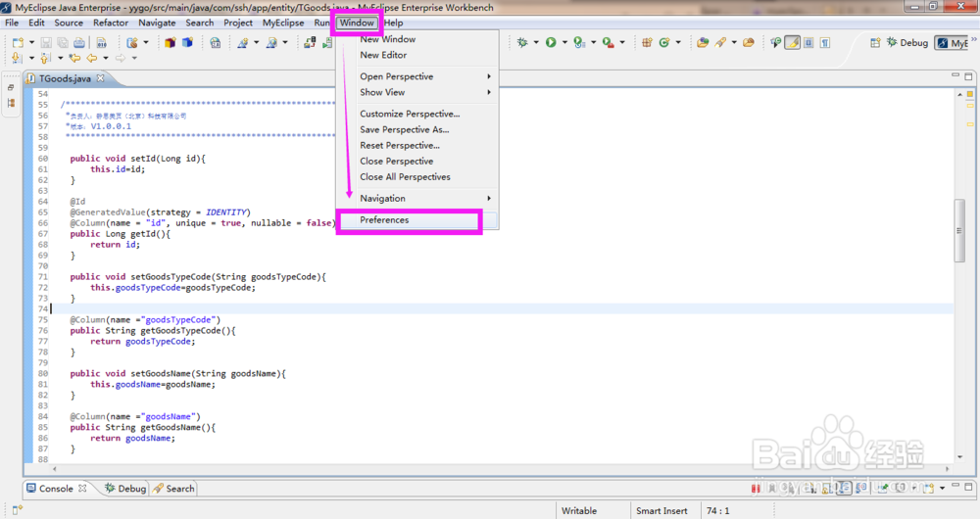Open the console view menu dropdown

942,488
